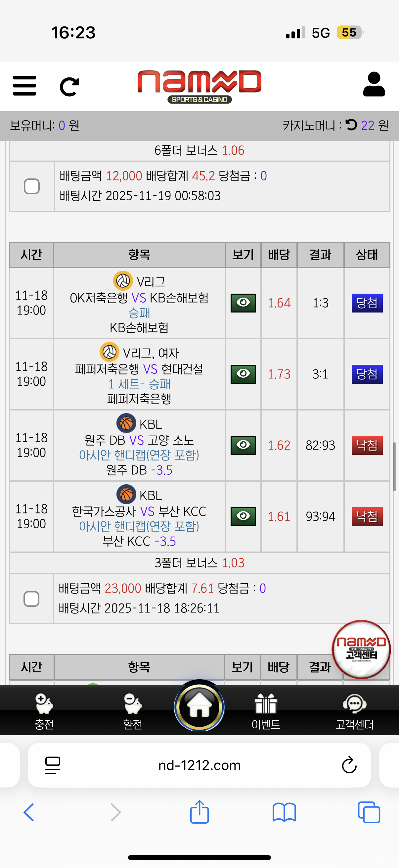Tap the casino money refresh icon

pos(351,125)
